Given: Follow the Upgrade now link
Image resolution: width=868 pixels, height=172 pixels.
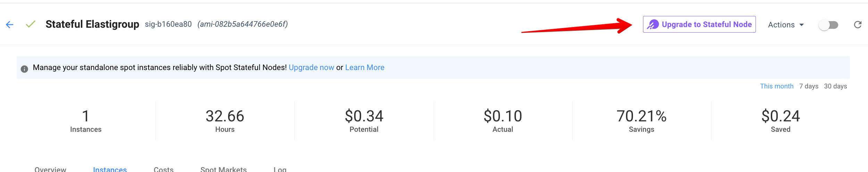Looking at the screenshot, I should [311, 68].
